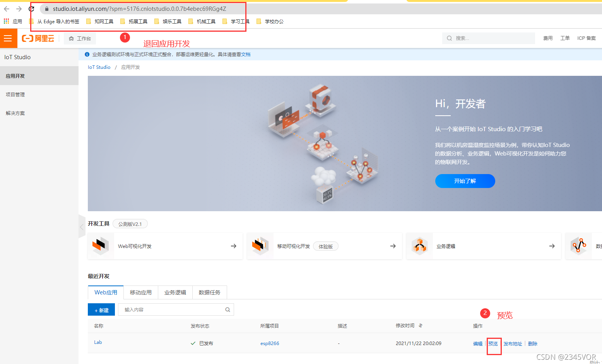
Task: Click the 体验版 badge
Action: (x=326, y=246)
